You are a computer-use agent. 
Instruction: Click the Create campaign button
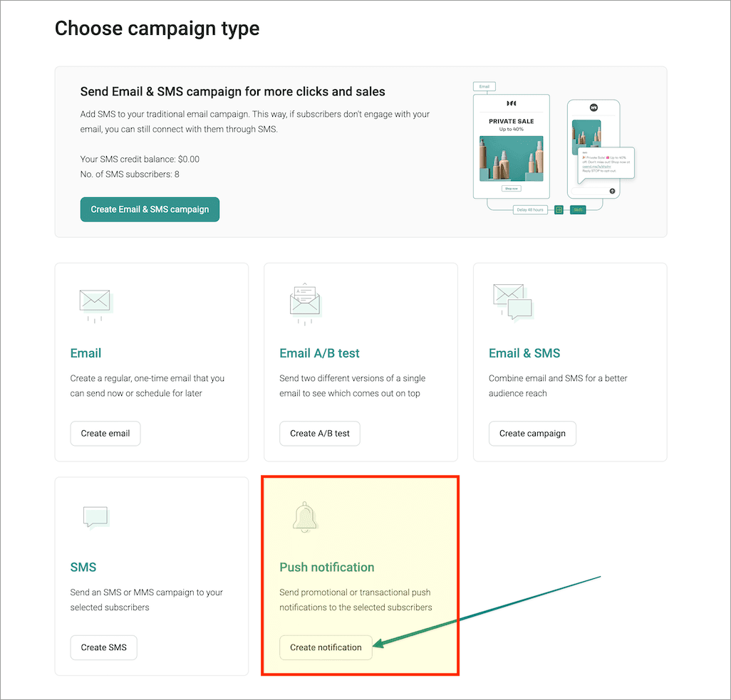[x=532, y=433]
